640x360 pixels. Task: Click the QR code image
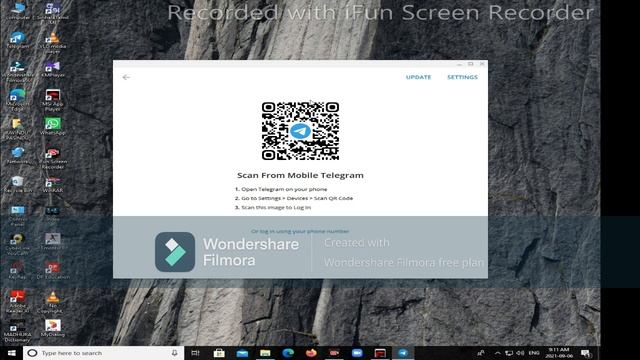click(x=300, y=131)
